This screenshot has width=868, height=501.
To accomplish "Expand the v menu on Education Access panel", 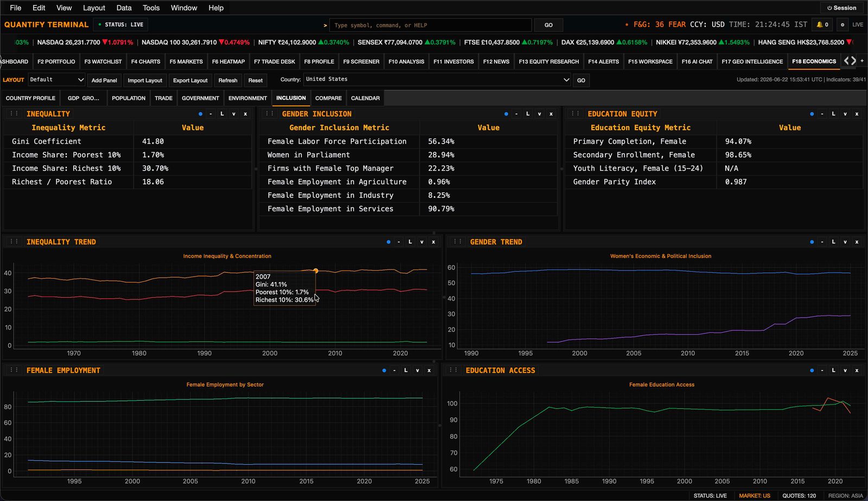I will click(x=845, y=370).
